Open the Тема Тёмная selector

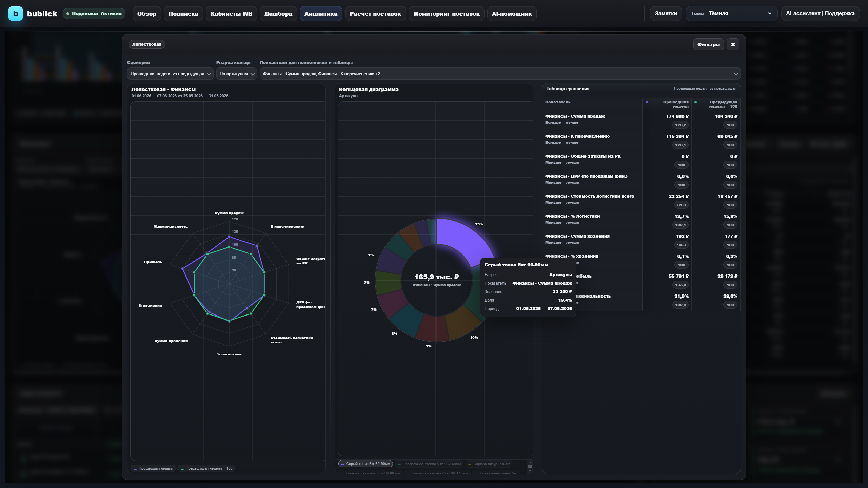pos(731,14)
